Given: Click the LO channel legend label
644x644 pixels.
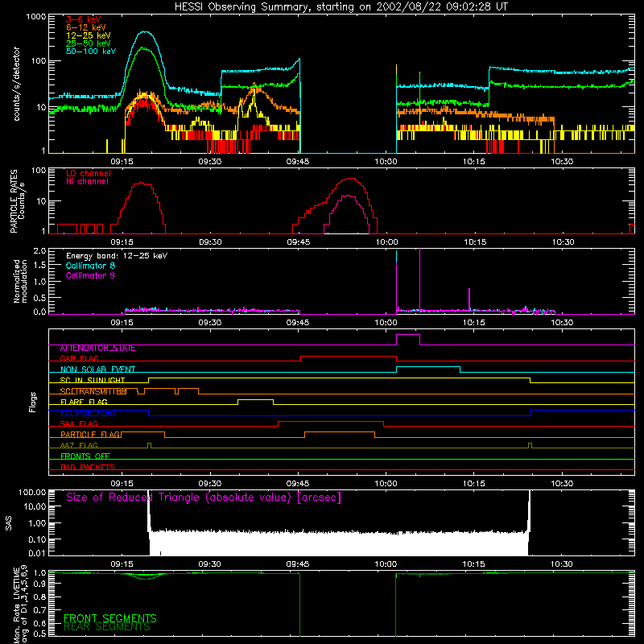Looking at the screenshot, I should pyautogui.click(x=89, y=173).
